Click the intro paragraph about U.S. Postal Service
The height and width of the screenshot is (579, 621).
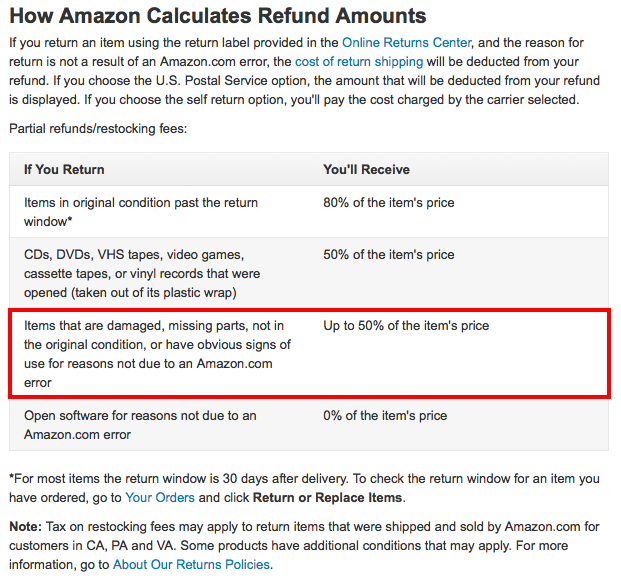tap(304, 71)
